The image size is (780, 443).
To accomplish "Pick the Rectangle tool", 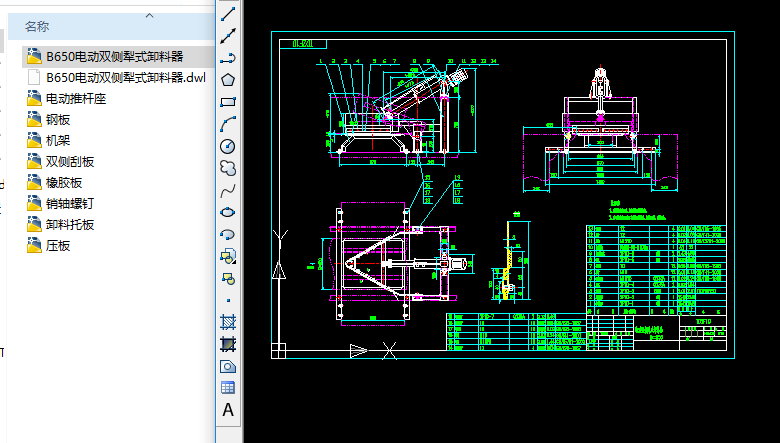I will (228, 101).
